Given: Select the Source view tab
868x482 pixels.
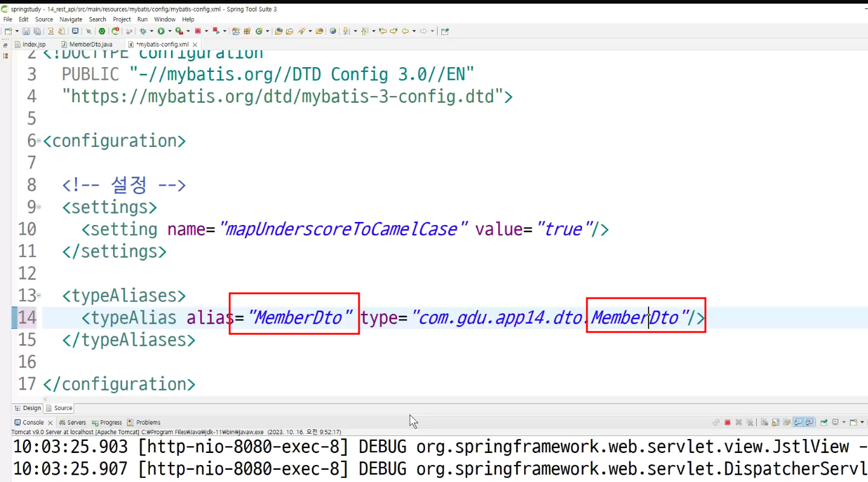Looking at the screenshot, I should coord(59,408).
